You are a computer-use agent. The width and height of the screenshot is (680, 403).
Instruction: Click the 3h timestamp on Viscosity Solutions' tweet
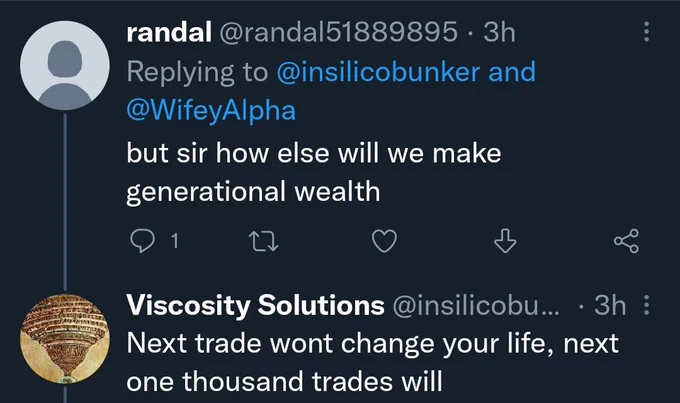610,305
